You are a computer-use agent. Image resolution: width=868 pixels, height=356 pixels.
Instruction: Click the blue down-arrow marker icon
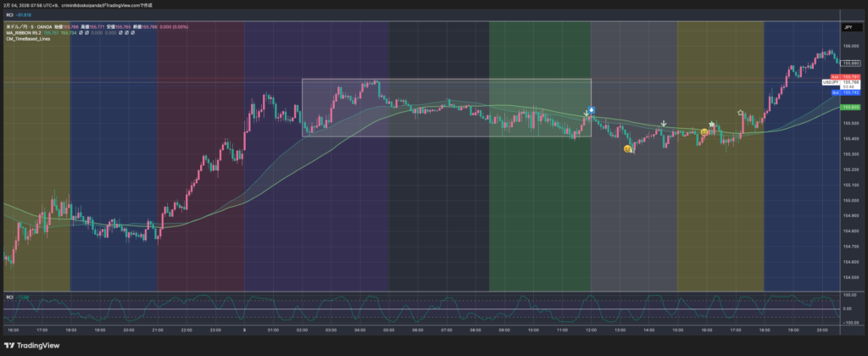click(x=592, y=110)
